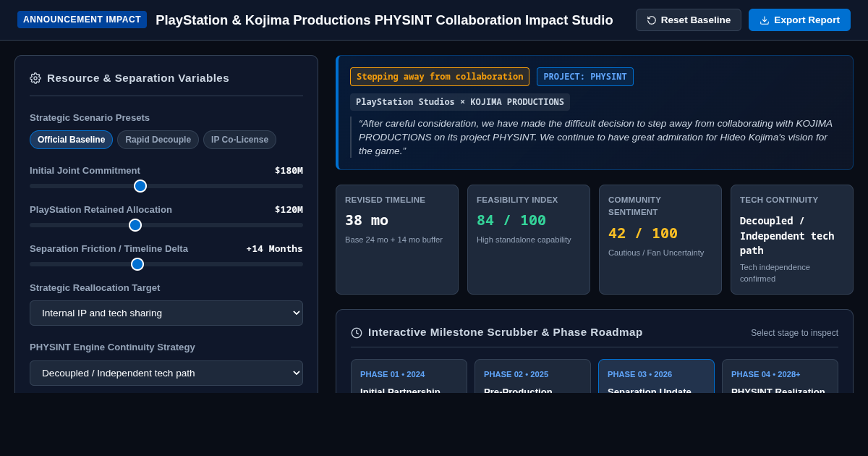The width and height of the screenshot is (868, 456).
Task: Click the PROJECT: PHYSINT tag
Action: pos(585,77)
